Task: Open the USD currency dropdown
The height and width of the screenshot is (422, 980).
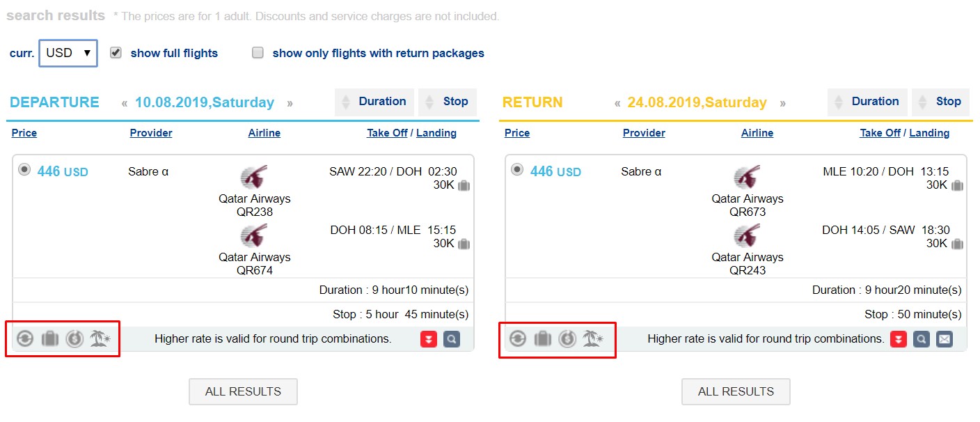Action: coord(68,53)
